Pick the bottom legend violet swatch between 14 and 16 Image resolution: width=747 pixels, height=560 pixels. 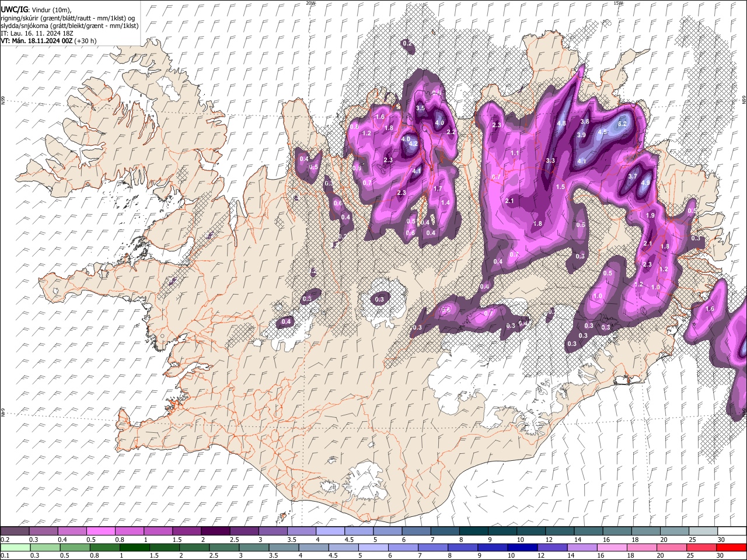(583, 547)
